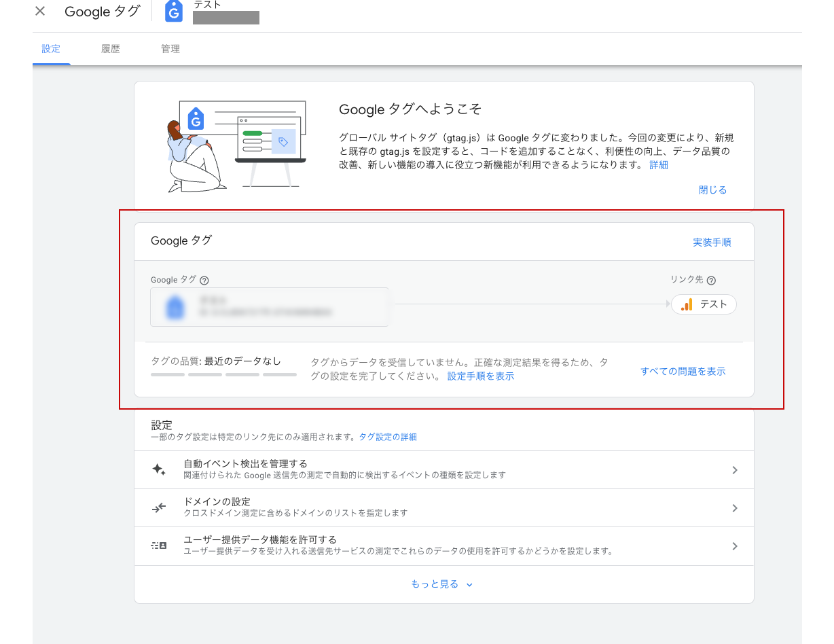
Task: Open 自動イベント検出を管理する row
Action: point(444,470)
